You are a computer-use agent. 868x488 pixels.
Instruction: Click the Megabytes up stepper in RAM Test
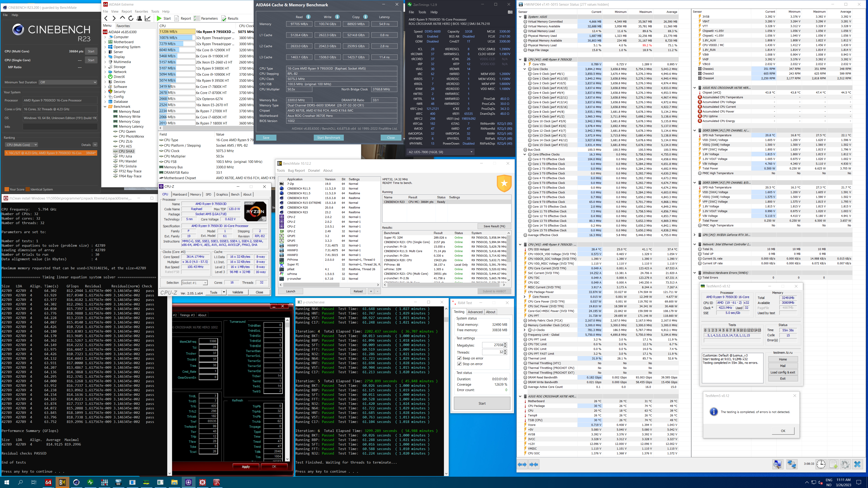click(x=505, y=344)
